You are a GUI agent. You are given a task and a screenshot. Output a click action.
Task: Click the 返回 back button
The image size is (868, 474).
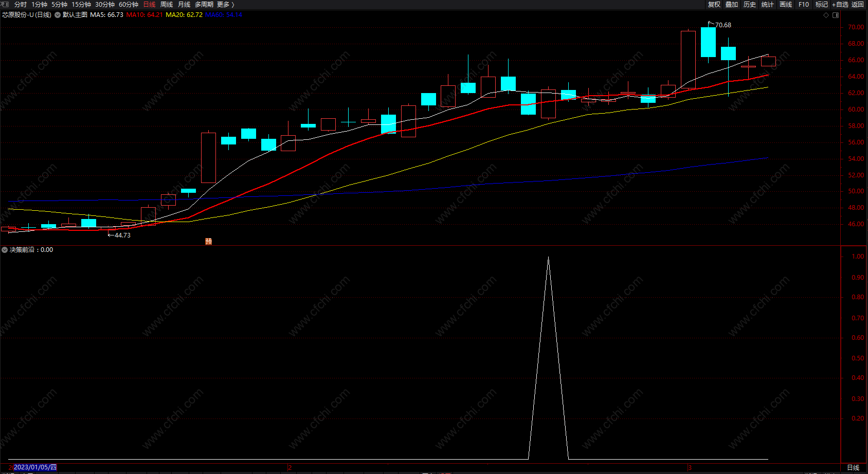tap(858, 4)
